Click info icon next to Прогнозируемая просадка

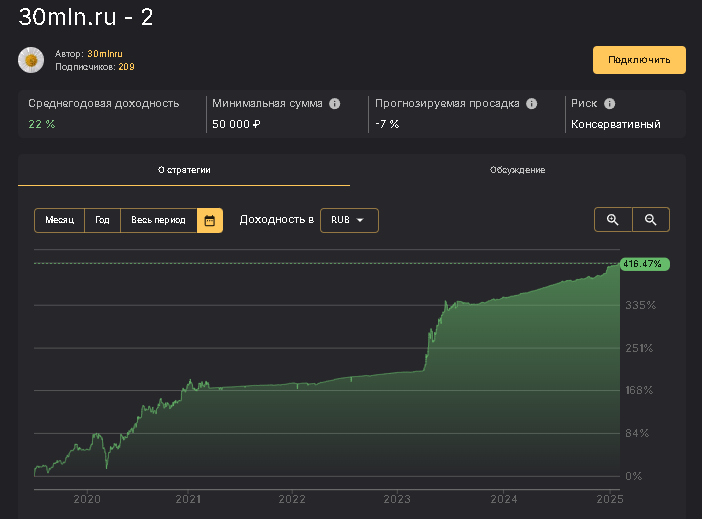coord(532,103)
